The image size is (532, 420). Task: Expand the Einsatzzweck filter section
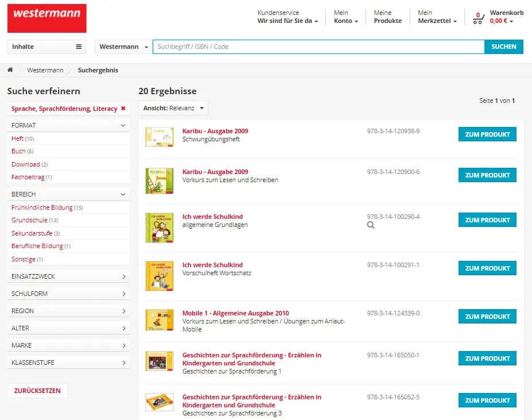click(x=68, y=276)
